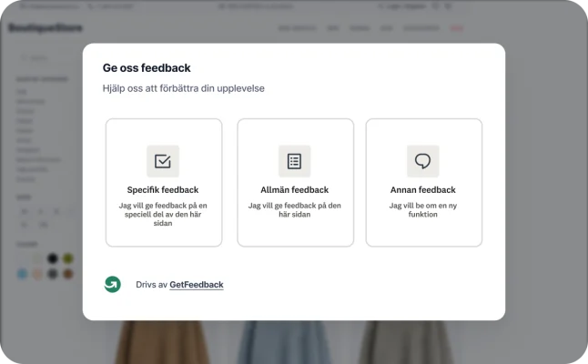588x364 pixels.
Task: Select the light blue color swatch in background page
Action: tap(22, 274)
